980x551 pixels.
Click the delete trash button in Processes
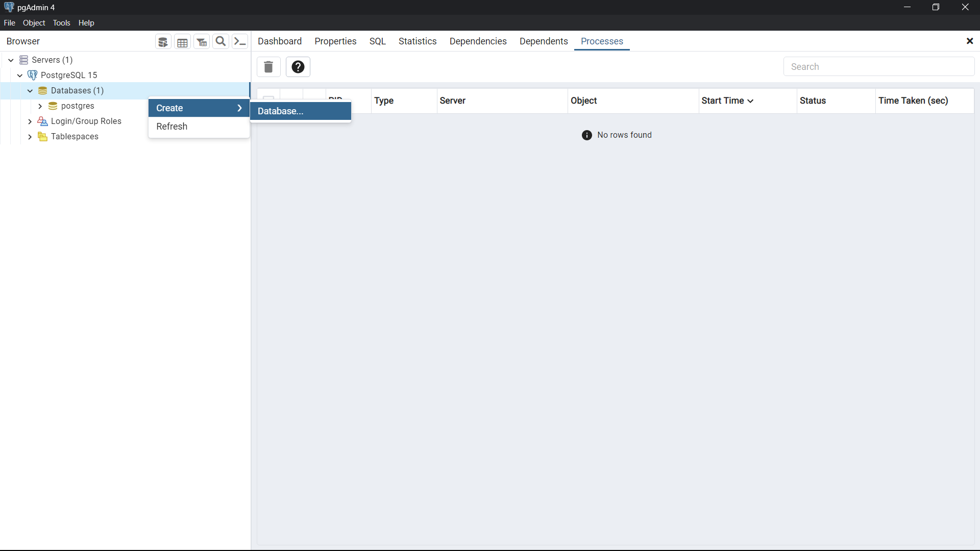coord(268,67)
